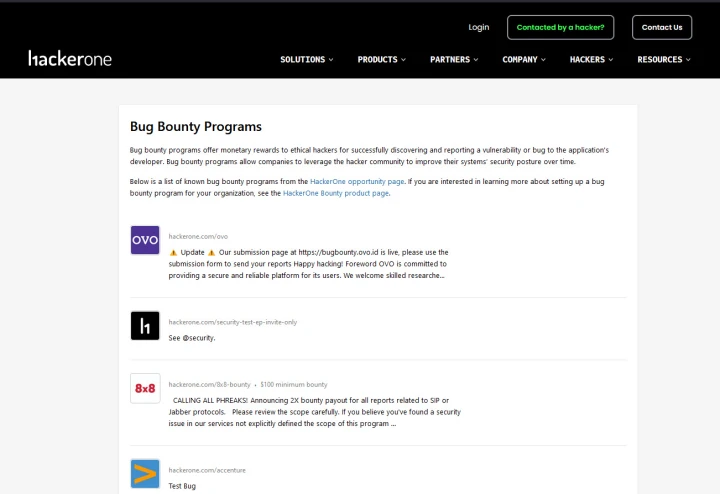Open the OVO program logo

(x=145, y=240)
